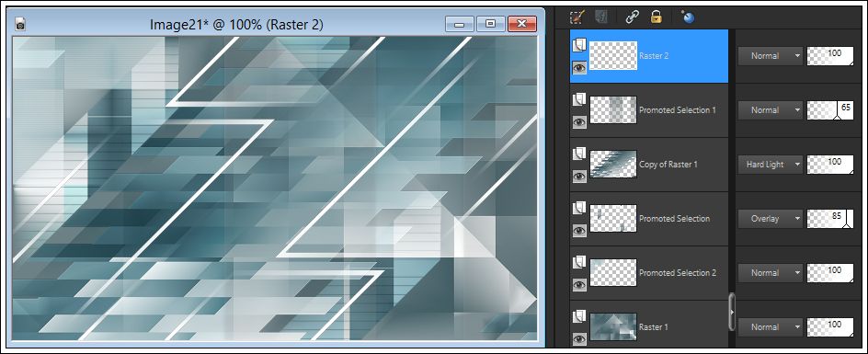The width and height of the screenshot is (868, 354).
Task: Hide the Copy of Raster 1 layer
Action: [579, 177]
